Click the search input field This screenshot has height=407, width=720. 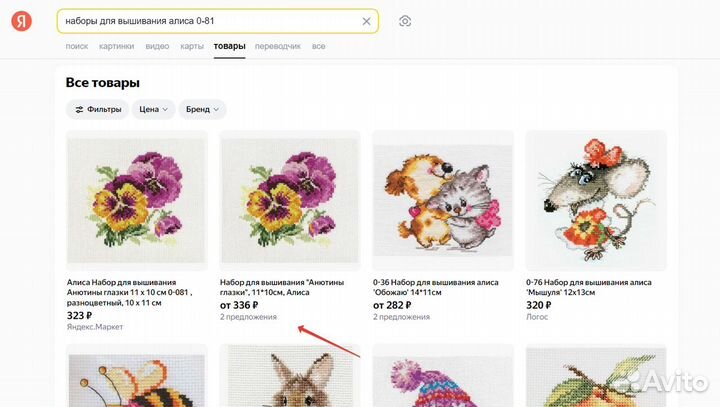208,21
